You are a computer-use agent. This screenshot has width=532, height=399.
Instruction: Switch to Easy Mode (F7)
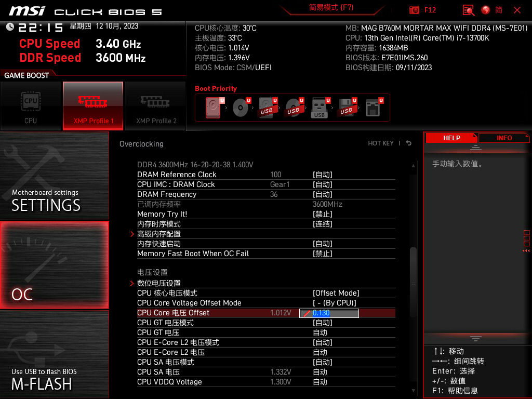coord(331,8)
